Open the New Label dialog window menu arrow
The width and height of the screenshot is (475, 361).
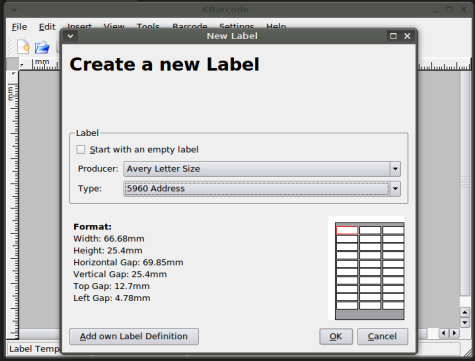[x=70, y=36]
